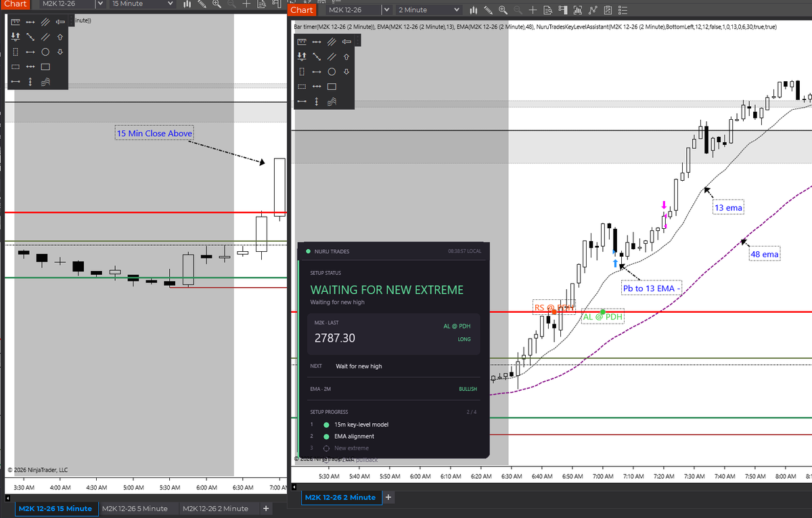Open the 2 Minute interval dropdown
812x518 pixels.
click(428, 10)
